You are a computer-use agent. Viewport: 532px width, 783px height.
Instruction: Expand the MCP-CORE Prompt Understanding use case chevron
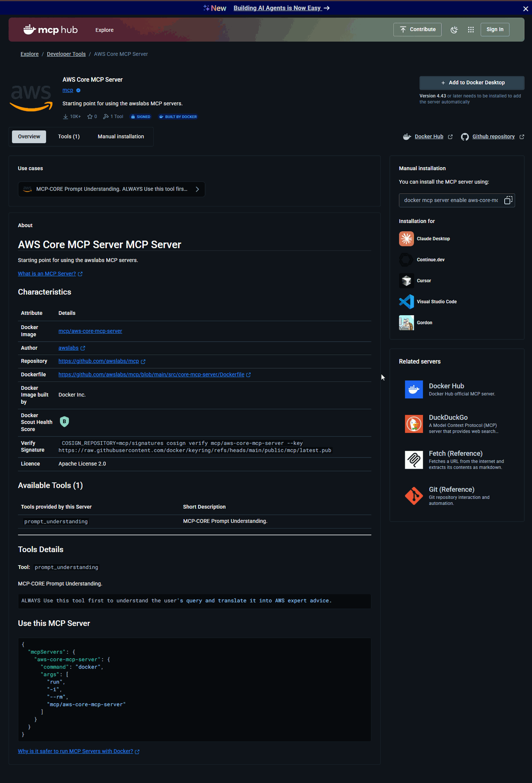(x=197, y=189)
